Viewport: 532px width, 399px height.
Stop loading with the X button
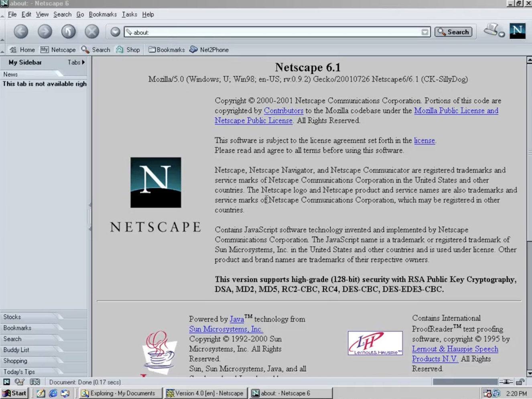click(x=92, y=31)
